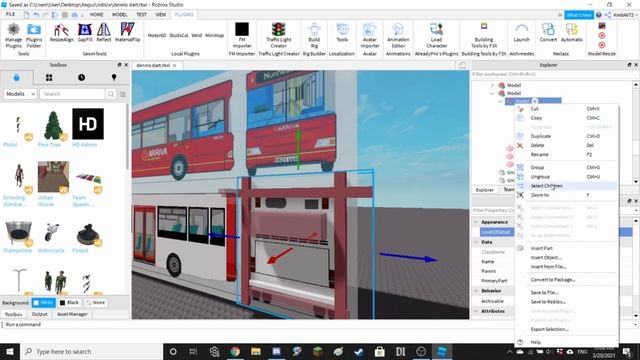This screenshot has width=640, height=360.
Task: Open Google Chrome from the taskbar
Action: pos(235,351)
